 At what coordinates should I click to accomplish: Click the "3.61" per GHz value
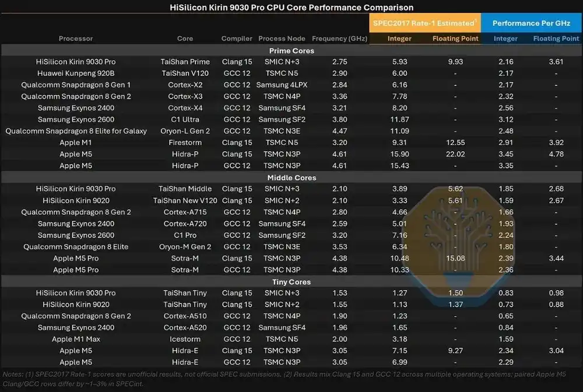(x=556, y=62)
